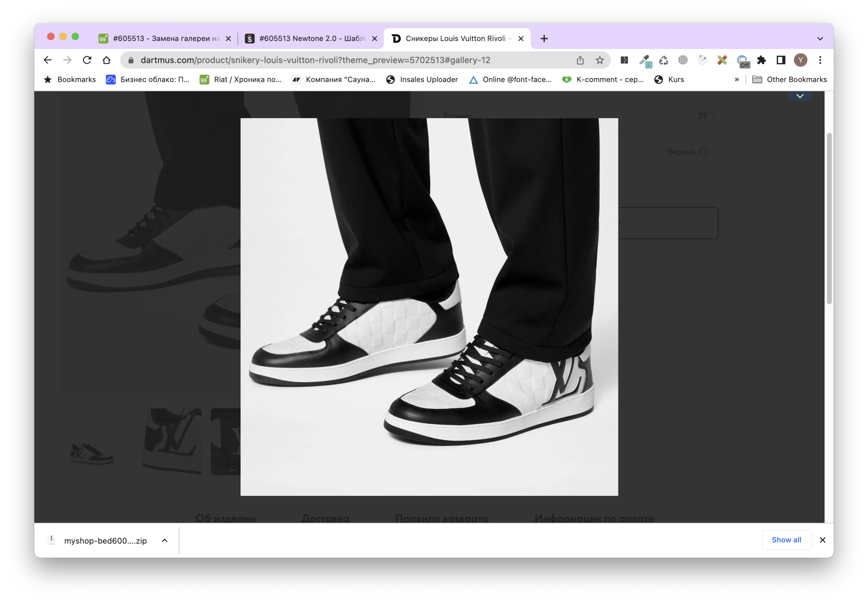Open the Extensions puzzle-piece menu
Viewport: 868px width, 603px height.
(x=762, y=60)
